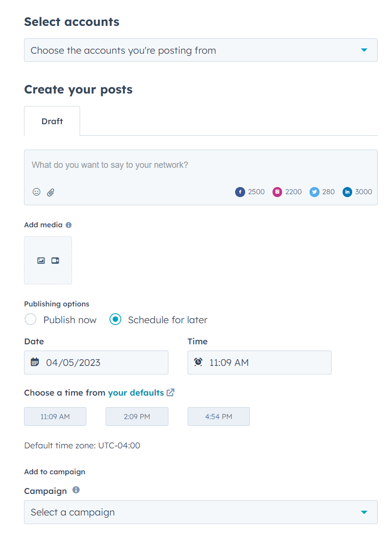Click the Add media info tooltip icon
Image resolution: width=392 pixels, height=539 pixels.
click(70, 224)
